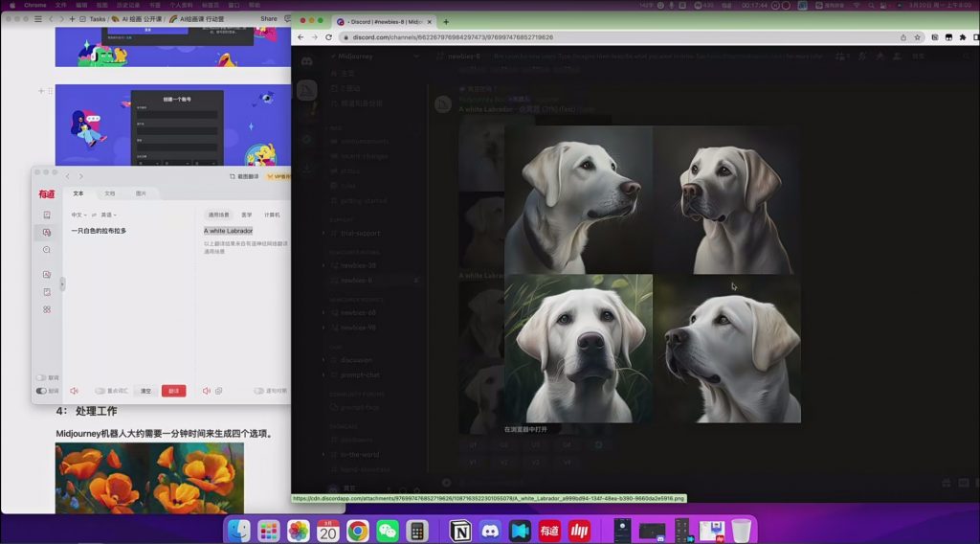Click bottom-left Labrador in grass image

[579, 349]
